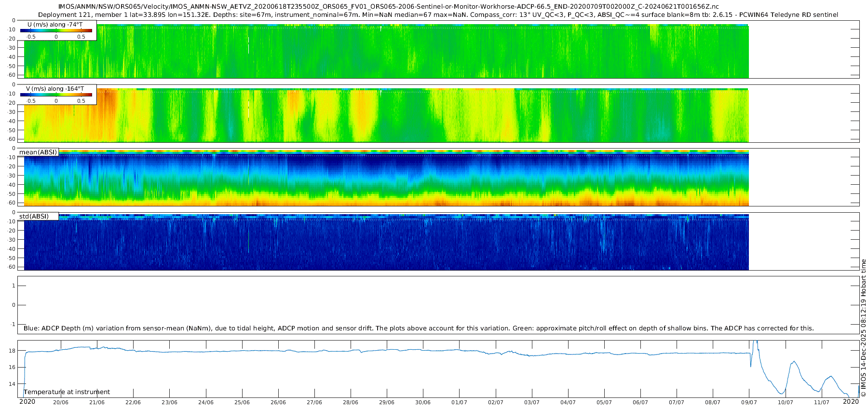Click the 2020 year label at left

coord(27,402)
